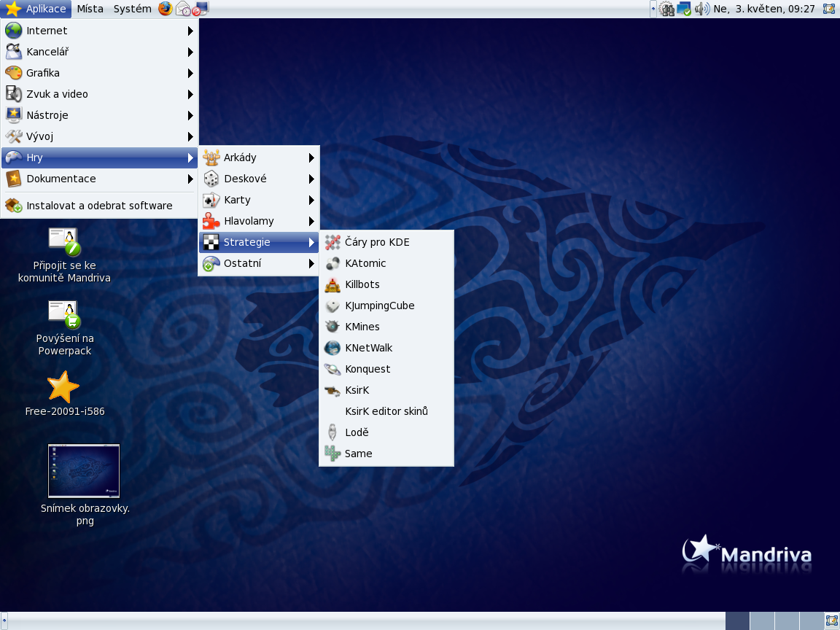This screenshot has width=840, height=630.
Task: Open Připojit se ke komunitě Mandriva desktop icon
Action: 64,255
